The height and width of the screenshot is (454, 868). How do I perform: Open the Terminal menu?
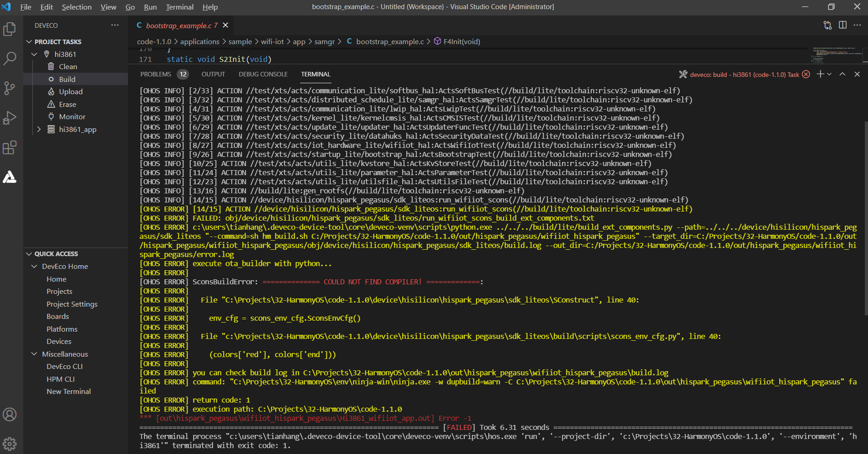click(179, 7)
